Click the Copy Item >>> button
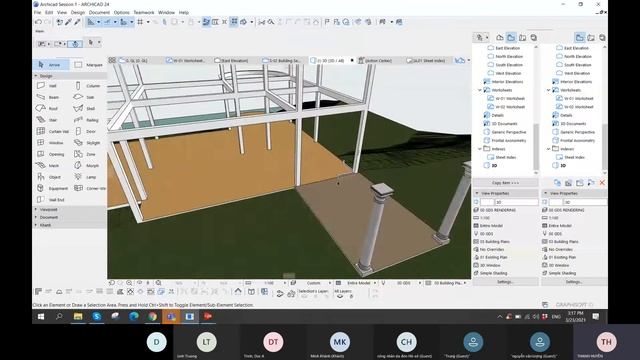The image size is (640, 360). click(x=505, y=183)
